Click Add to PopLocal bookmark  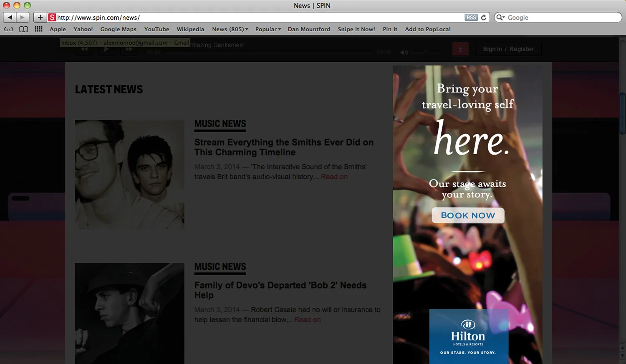pos(428,29)
